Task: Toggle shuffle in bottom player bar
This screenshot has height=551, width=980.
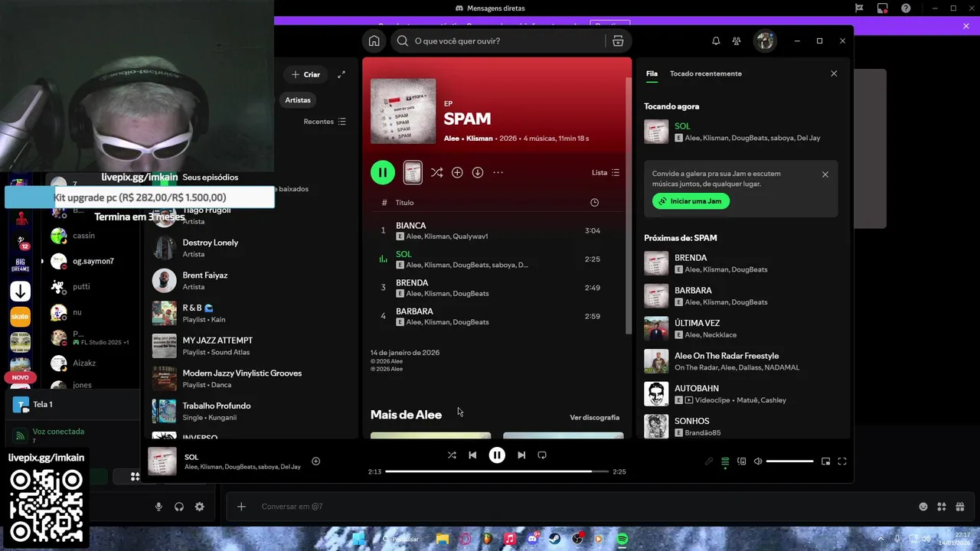Action: point(452,455)
